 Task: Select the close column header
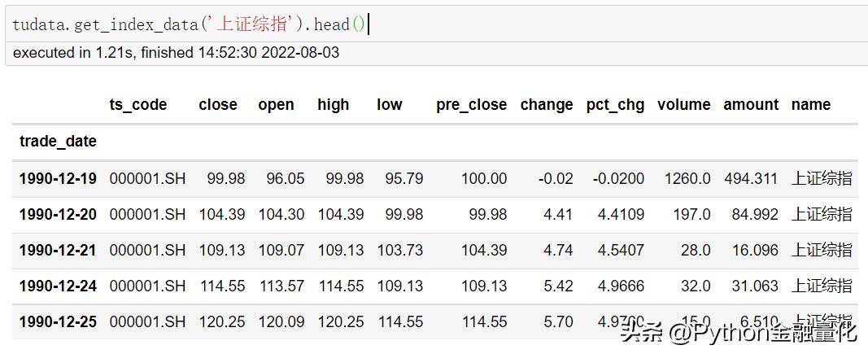(218, 105)
